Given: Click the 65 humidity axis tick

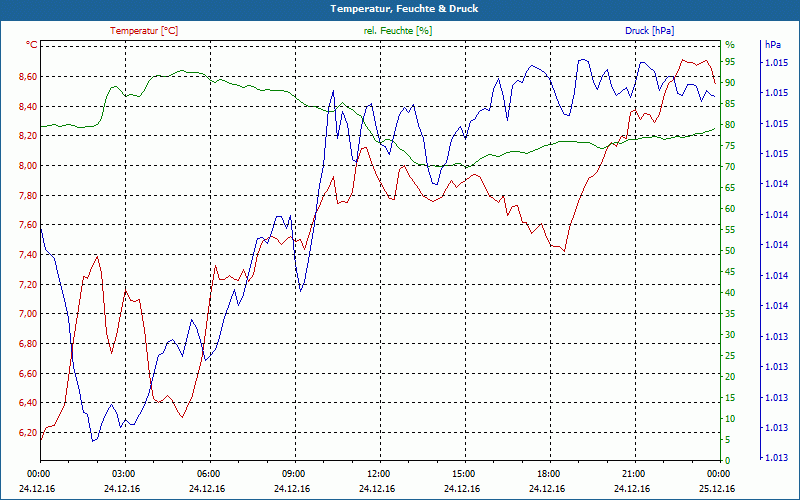Looking at the screenshot, I should tap(730, 188).
